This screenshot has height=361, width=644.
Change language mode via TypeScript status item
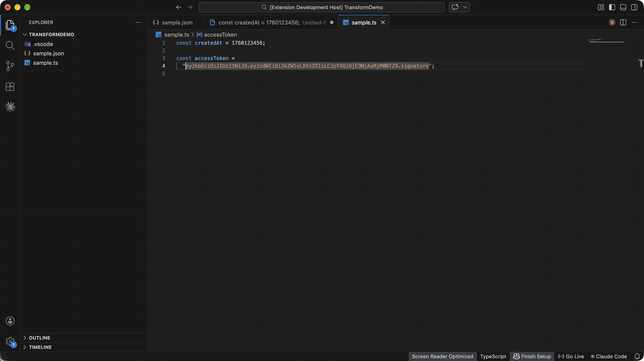(x=493, y=357)
